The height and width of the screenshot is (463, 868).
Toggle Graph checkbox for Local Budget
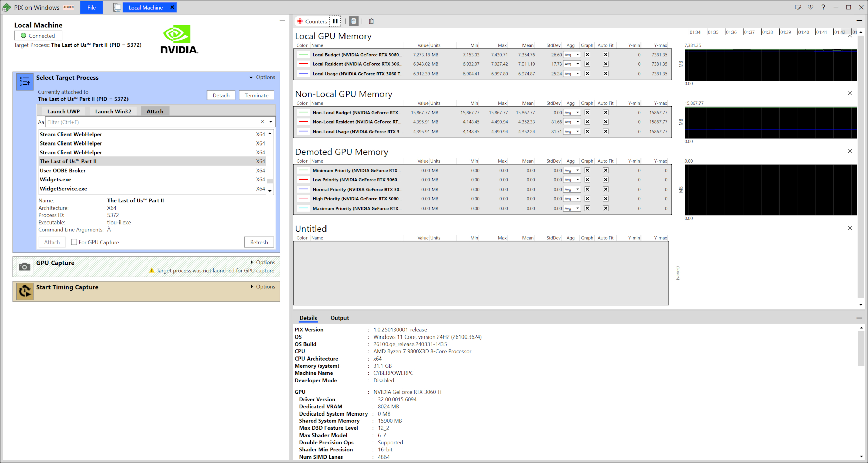587,55
